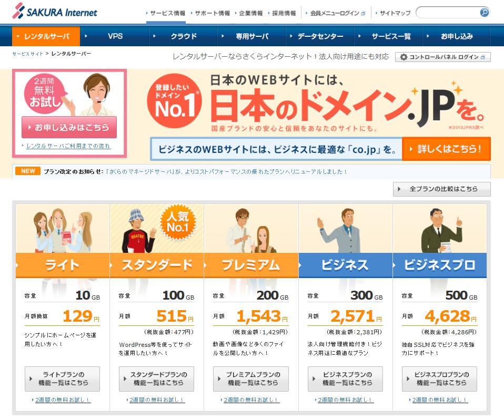Click the 税抜金額:477円 text
Image resolution: width=504 pixels, height=420 pixels.
[x=168, y=332]
